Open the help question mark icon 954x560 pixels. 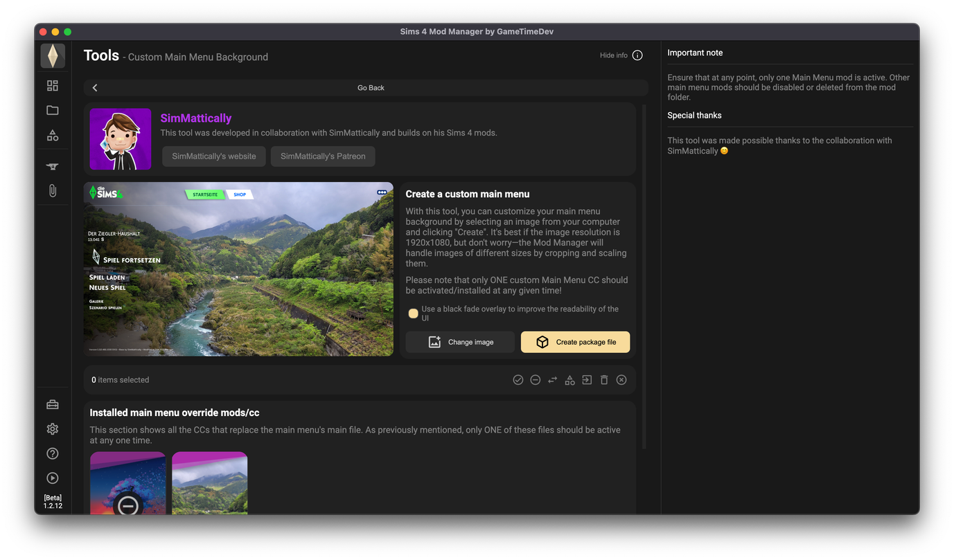[x=53, y=453]
